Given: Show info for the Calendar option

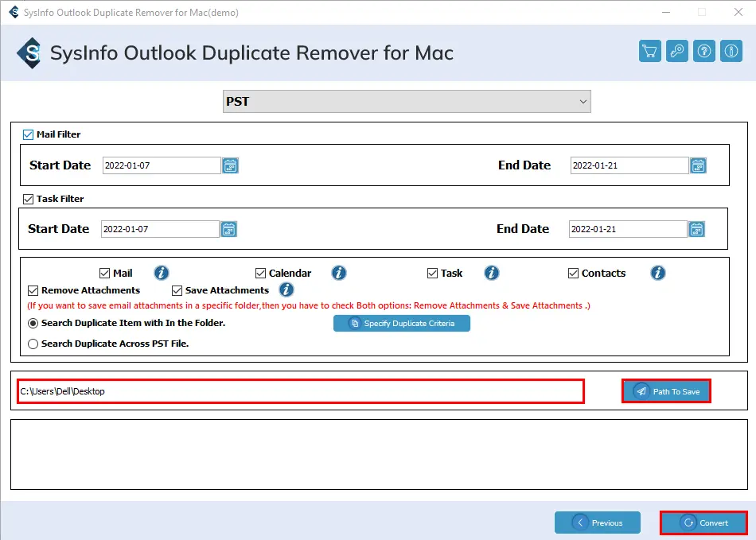Looking at the screenshot, I should click(339, 273).
